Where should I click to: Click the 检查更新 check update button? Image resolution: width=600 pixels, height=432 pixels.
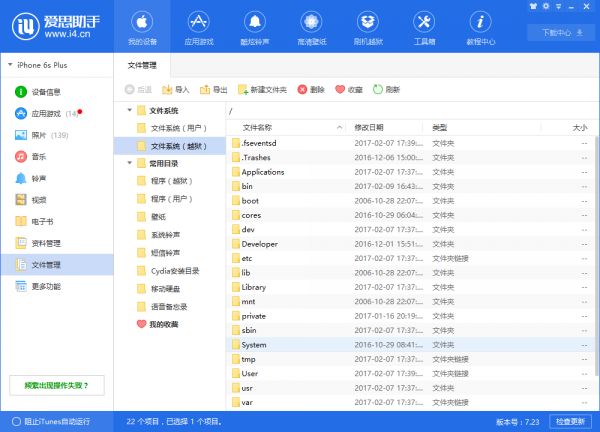(570, 422)
